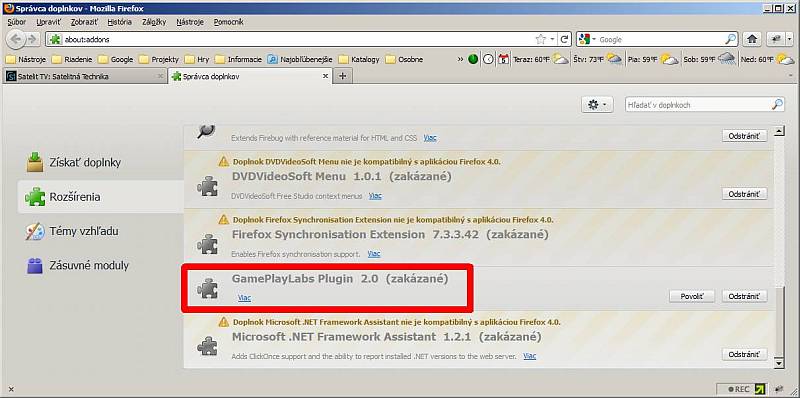This screenshot has height=398, width=800.
Task: Go back with the back arrow
Action: (16, 39)
